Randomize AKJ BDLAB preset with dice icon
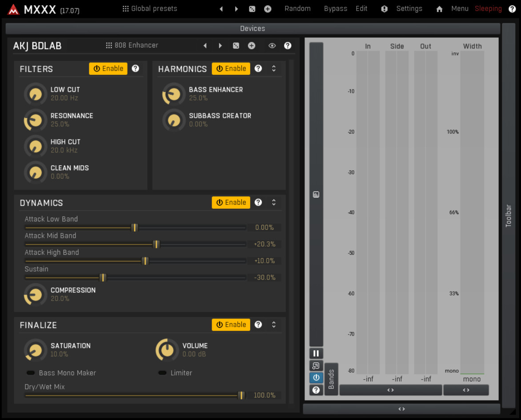This screenshot has width=521, height=420. (236, 45)
